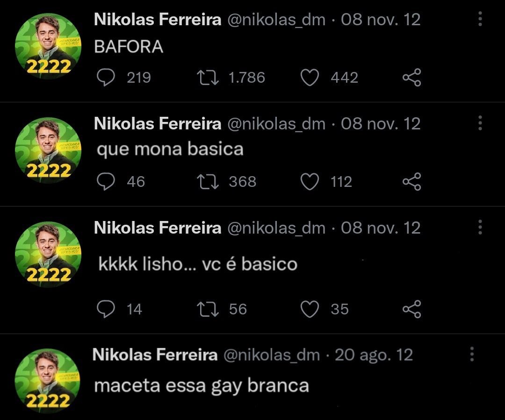The height and width of the screenshot is (420, 505).
Task: Open more options on 'que mona basica' tweet
Action: (x=480, y=123)
